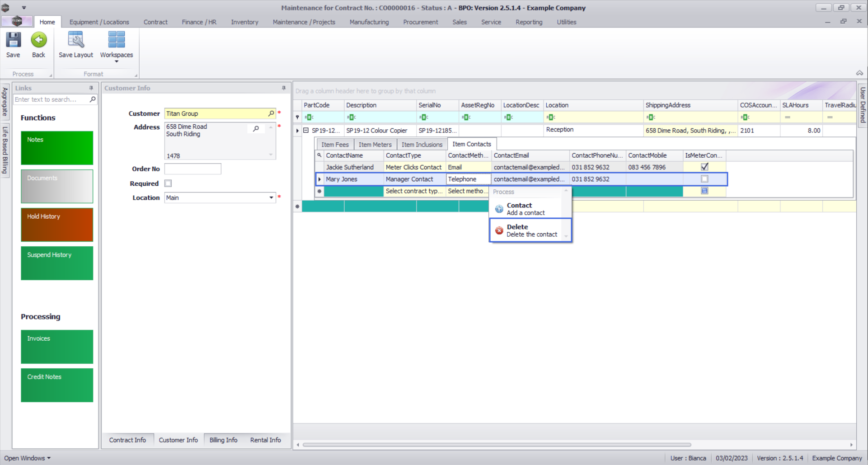868x465 pixels.
Task: Check IsMeterContact for Mary Jones
Action: click(704, 179)
